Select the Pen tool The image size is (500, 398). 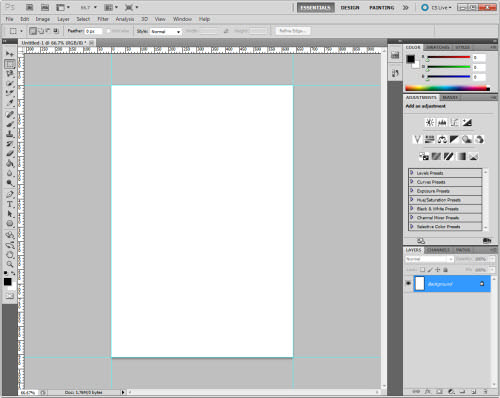tap(10, 194)
